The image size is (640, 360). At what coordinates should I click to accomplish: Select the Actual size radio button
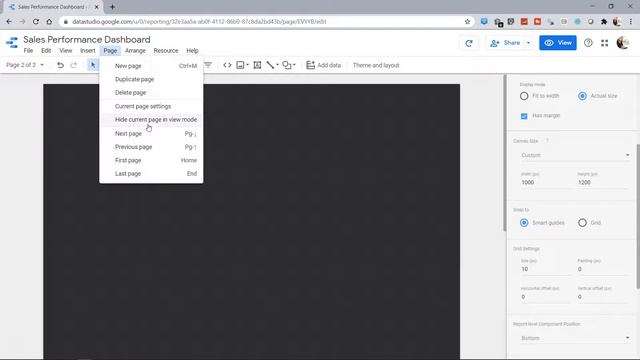[x=582, y=96]
